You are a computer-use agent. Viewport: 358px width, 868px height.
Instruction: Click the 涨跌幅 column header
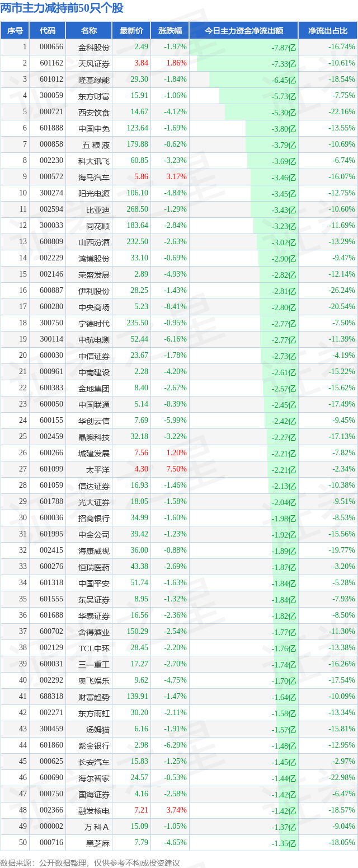[169, 31]
